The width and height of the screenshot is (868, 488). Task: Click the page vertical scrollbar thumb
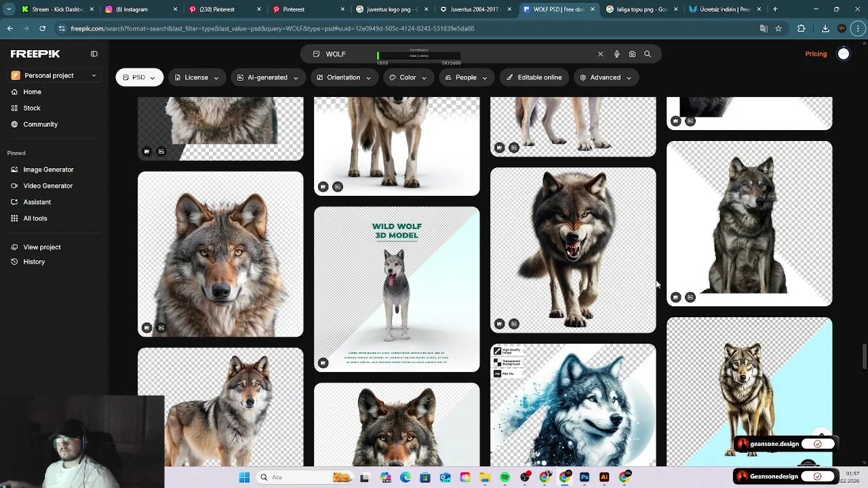[864, 357]
